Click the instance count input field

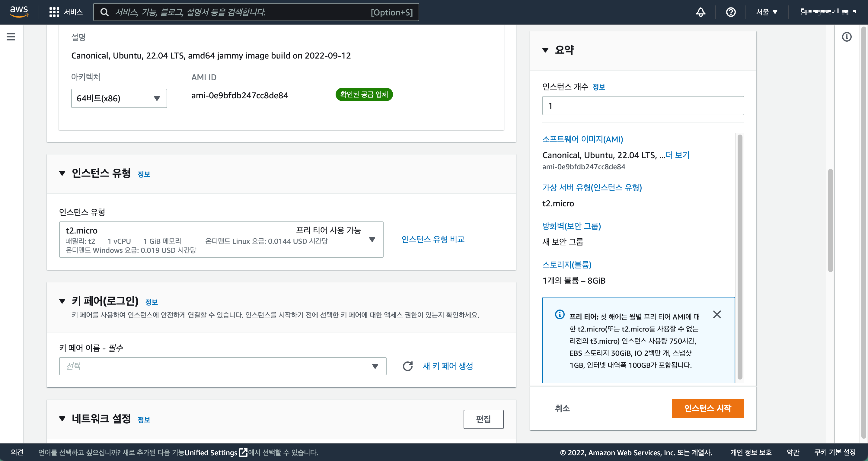(643, 106)
